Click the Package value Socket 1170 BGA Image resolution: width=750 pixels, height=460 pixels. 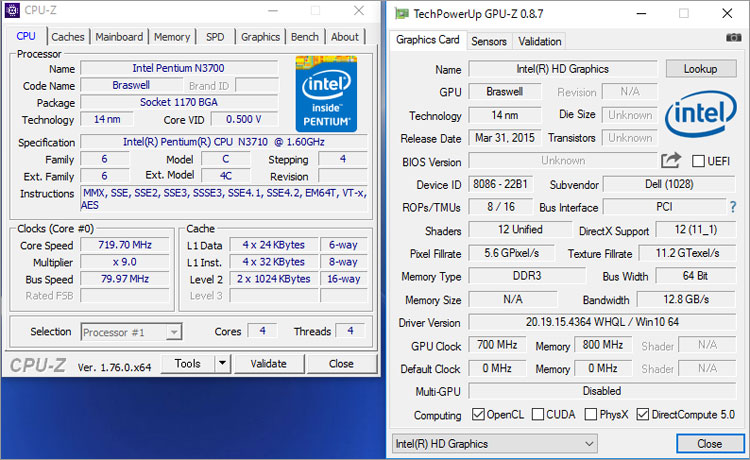coord(179,102)
